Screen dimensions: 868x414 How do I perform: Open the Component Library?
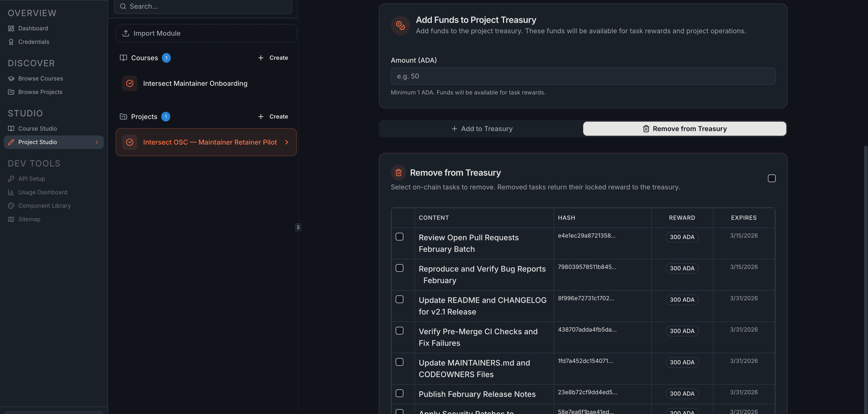tap(44, 206)
